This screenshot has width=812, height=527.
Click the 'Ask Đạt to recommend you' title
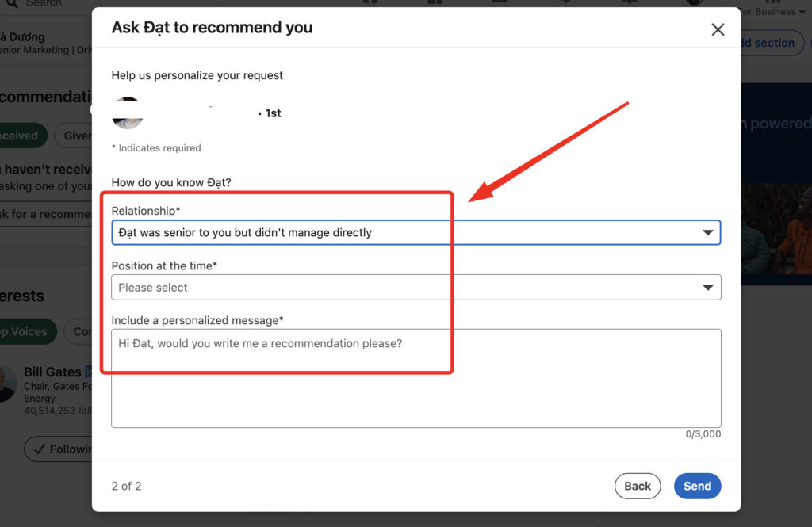coord(213,28)
